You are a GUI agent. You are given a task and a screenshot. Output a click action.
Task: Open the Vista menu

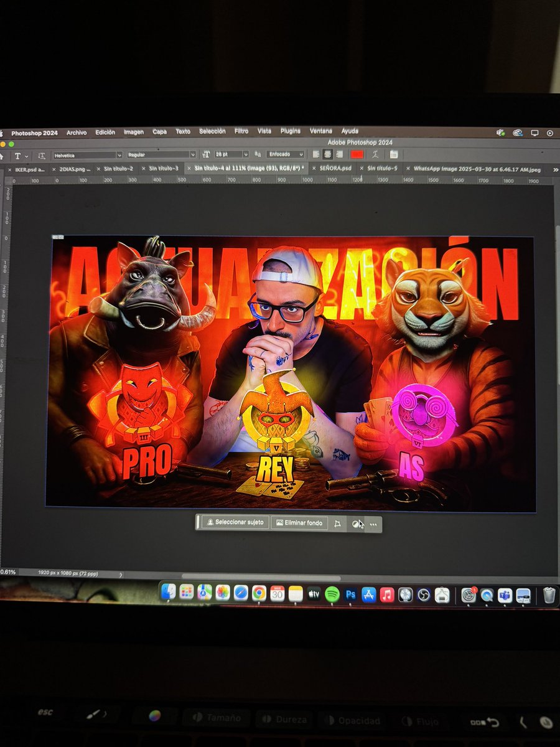pyautogui.click(x=264, y=131)
